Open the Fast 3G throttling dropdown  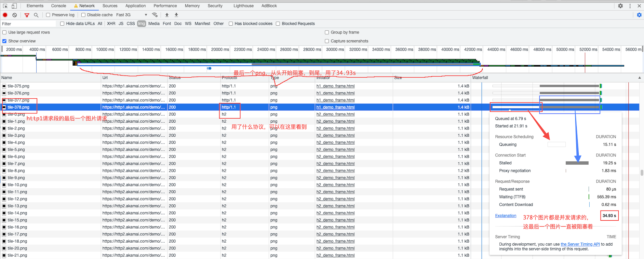(x=132, y=15)
